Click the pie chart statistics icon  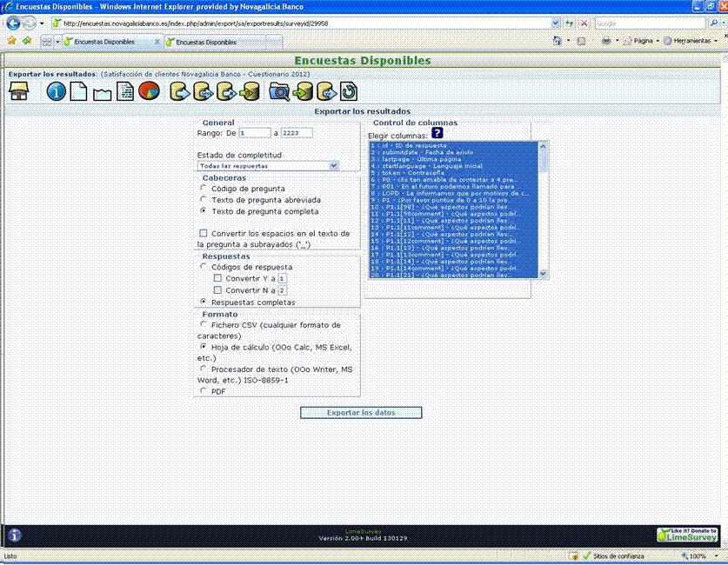[149, 91]
